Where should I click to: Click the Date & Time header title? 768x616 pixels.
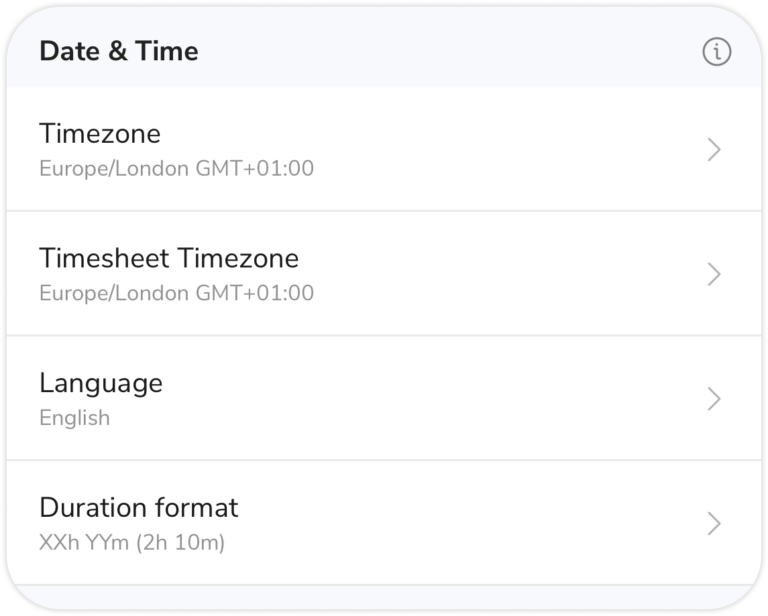[x=118, y=52]
